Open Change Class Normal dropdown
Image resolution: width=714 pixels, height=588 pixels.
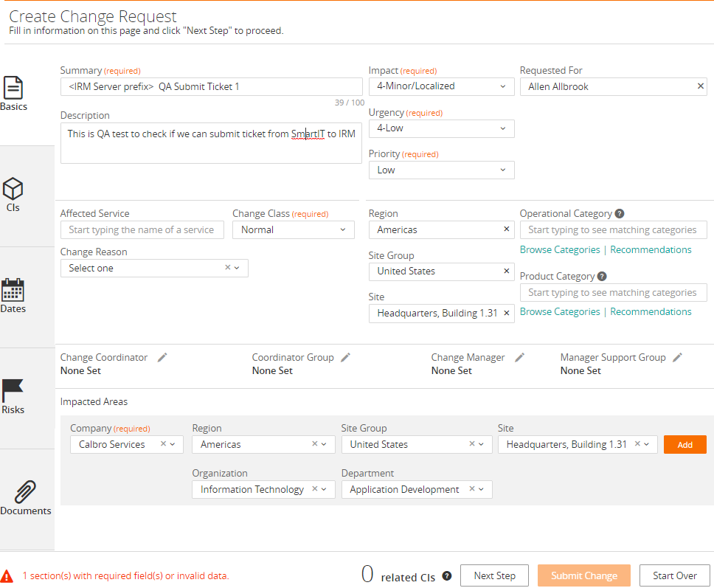point(294,230)
